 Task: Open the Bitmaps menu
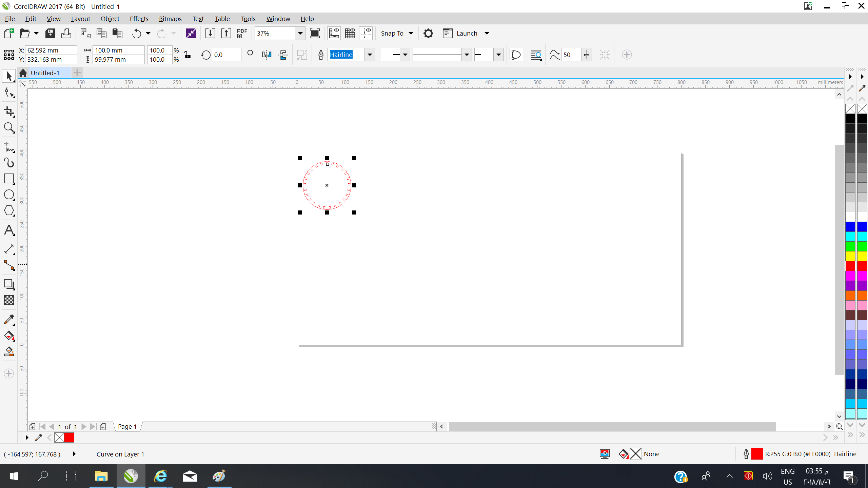pos(170,19)
